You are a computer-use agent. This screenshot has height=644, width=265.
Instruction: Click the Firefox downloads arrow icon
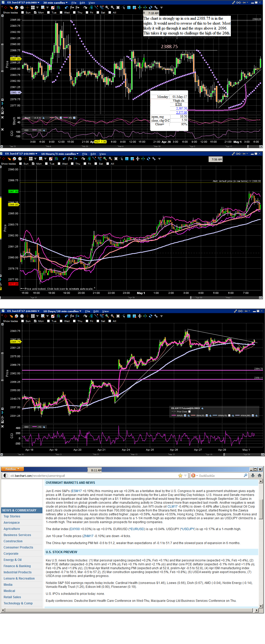point(253,475)
